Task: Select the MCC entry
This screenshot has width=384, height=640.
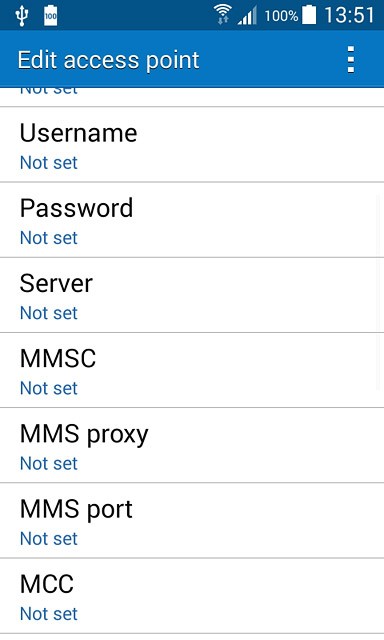Action: (x=192, y=596)
